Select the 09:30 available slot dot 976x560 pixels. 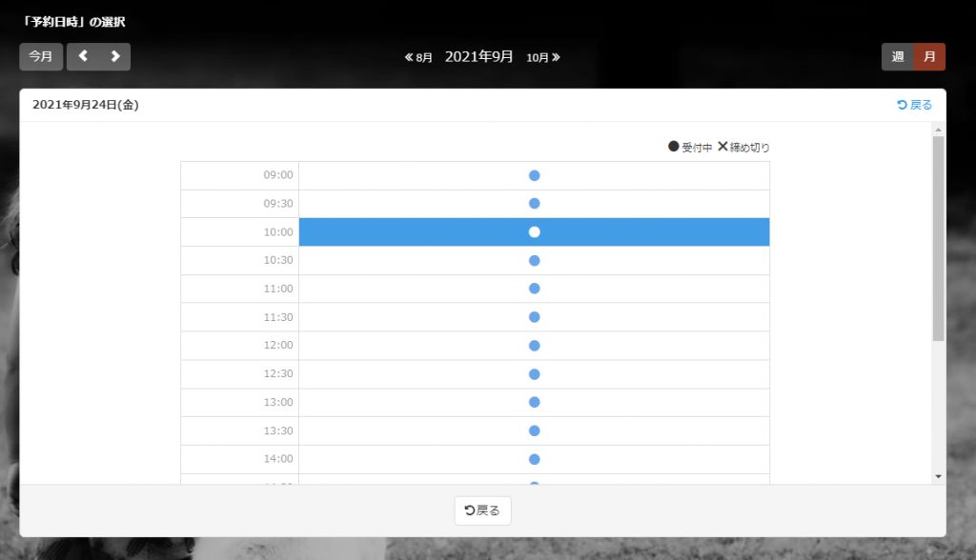point(534,204)
